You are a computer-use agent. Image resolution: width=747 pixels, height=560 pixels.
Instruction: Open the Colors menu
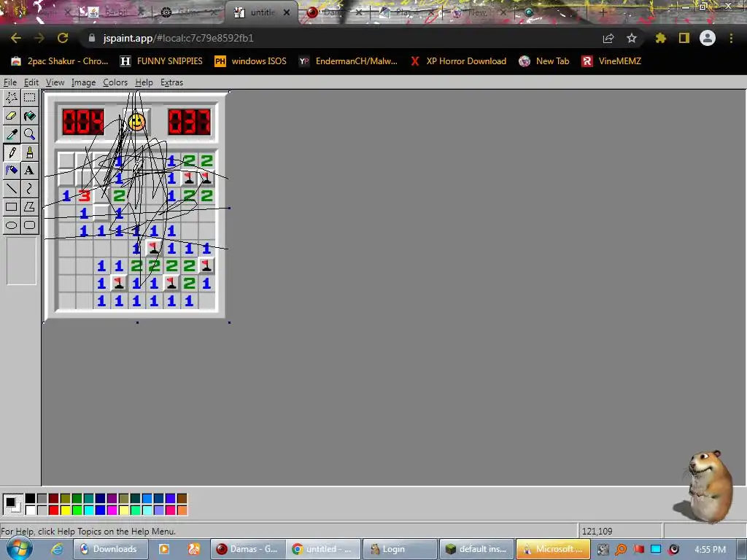115,82
